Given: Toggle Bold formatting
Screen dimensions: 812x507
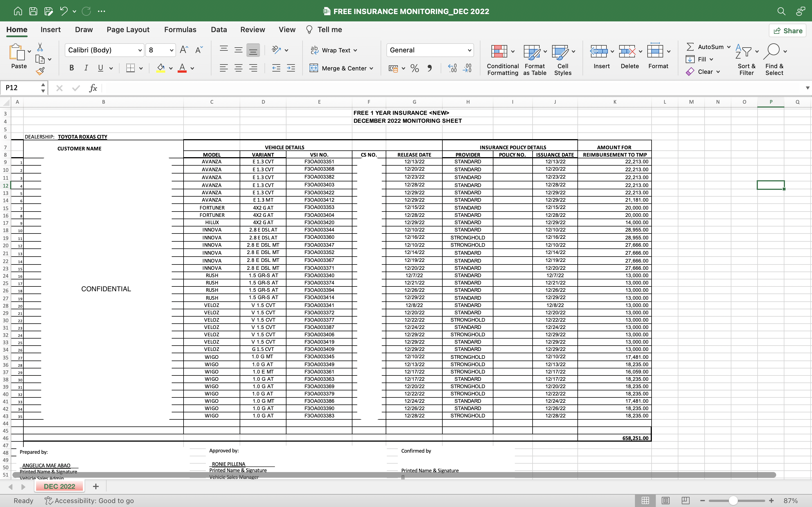Looking at the screenshot, I should tap(71, 68).
